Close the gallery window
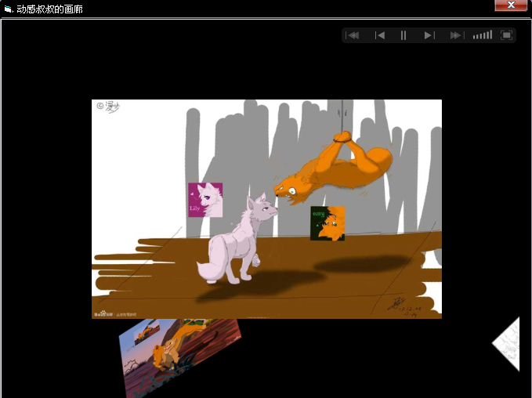532x398 pixels. [511, 5]
